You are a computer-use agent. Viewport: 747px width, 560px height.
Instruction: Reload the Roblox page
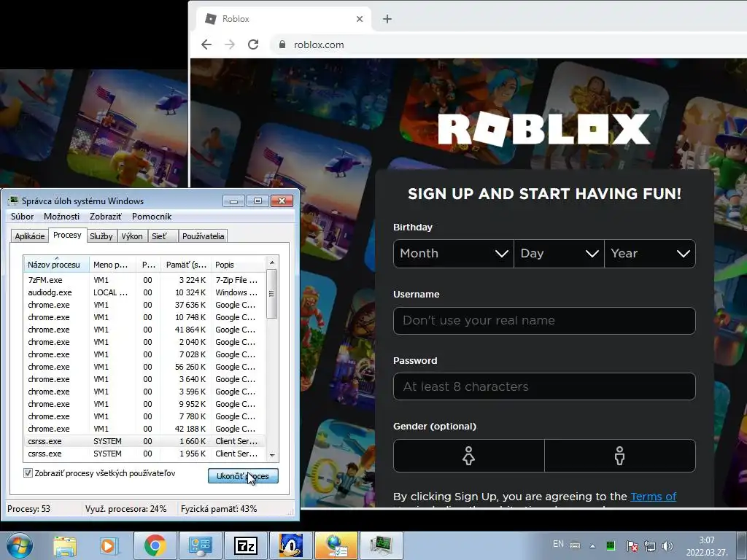pyautogui.click(x=253, y=44)
